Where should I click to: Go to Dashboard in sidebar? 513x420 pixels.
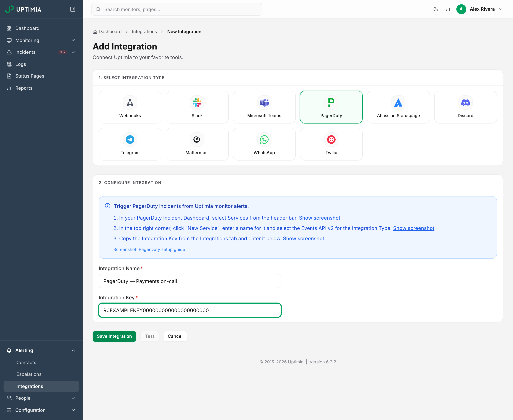(x=41, y=28)
